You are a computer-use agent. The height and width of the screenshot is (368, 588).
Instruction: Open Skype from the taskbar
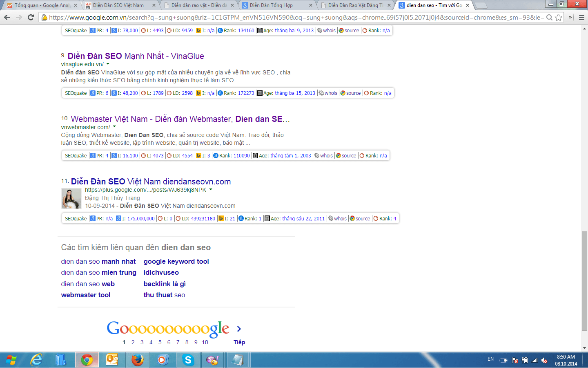coord(188,360)
